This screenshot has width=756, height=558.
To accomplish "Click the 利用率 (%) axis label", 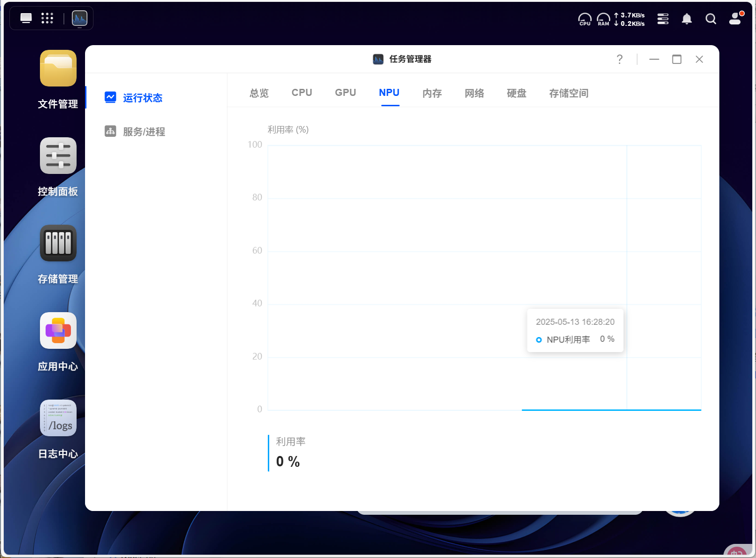I will coord(288,130).
